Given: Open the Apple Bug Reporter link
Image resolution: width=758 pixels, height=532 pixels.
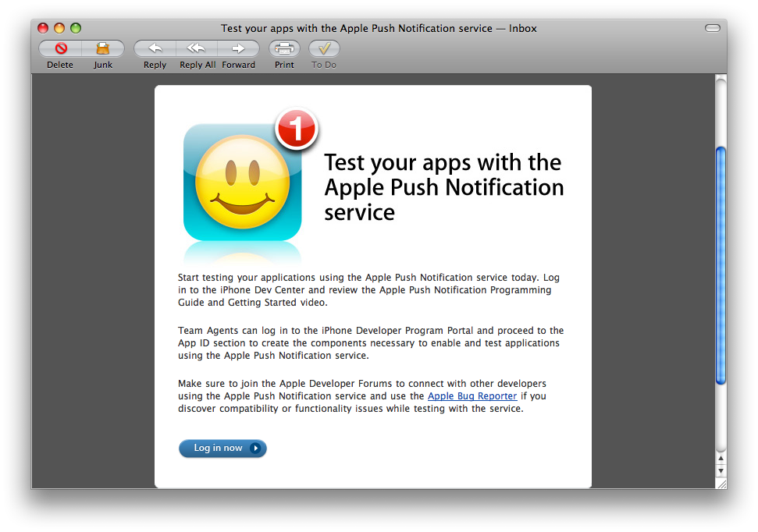Looking at the screenshot, I should point(472,396).
